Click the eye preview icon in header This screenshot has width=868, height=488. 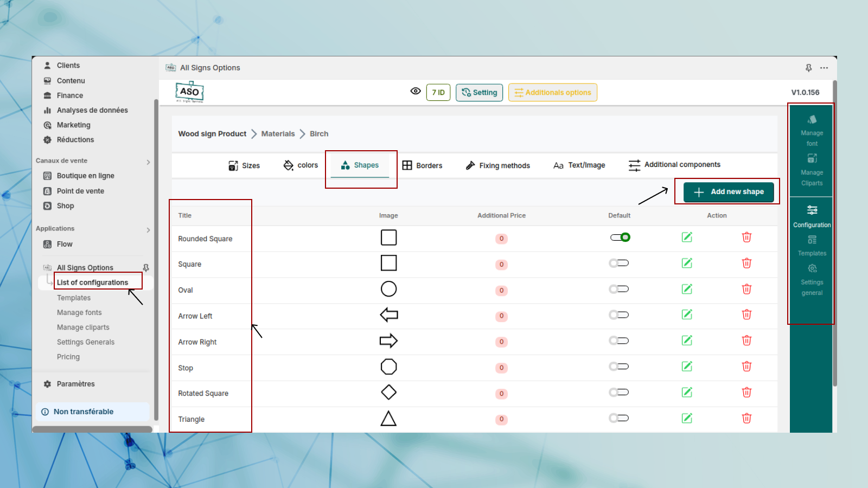pos(416,92)
